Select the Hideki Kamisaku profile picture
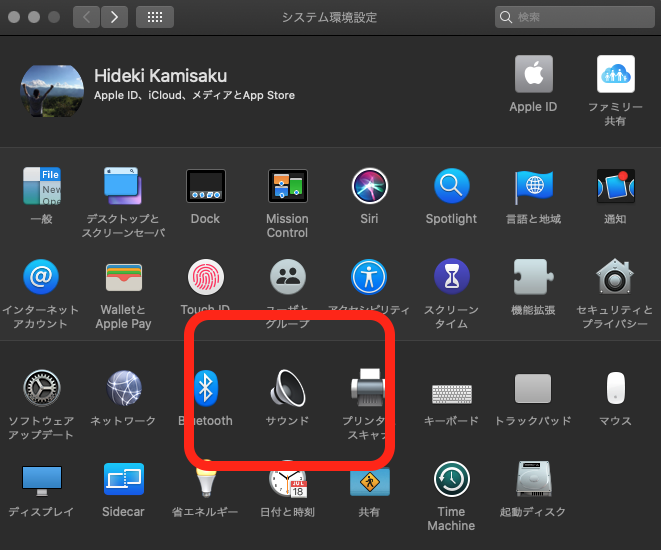This screenshot has width=661, height=550. 52,91
